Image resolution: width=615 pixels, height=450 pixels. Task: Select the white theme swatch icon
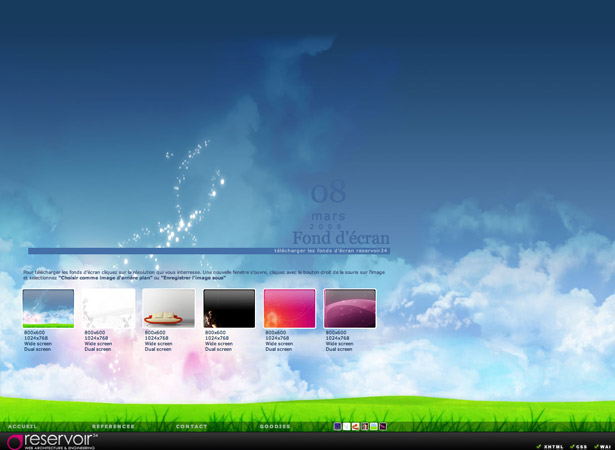[x=346, y=426]
